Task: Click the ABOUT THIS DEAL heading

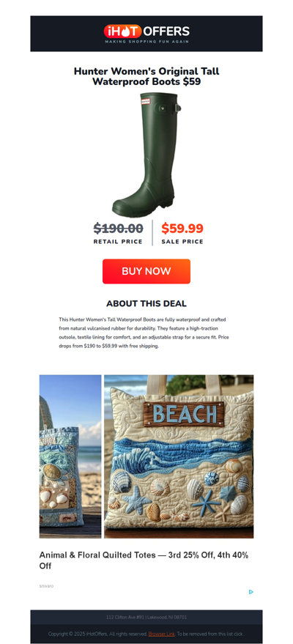Action: 146,303
